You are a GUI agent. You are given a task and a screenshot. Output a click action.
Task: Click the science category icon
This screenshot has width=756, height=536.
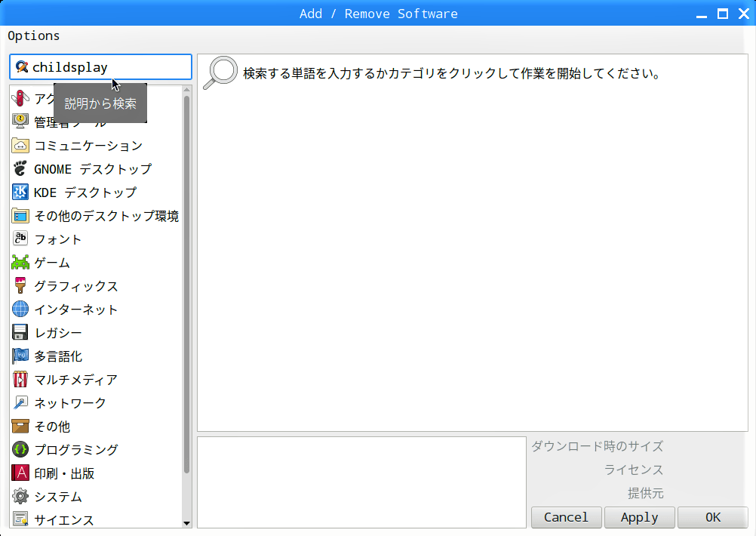pos(20,519)
